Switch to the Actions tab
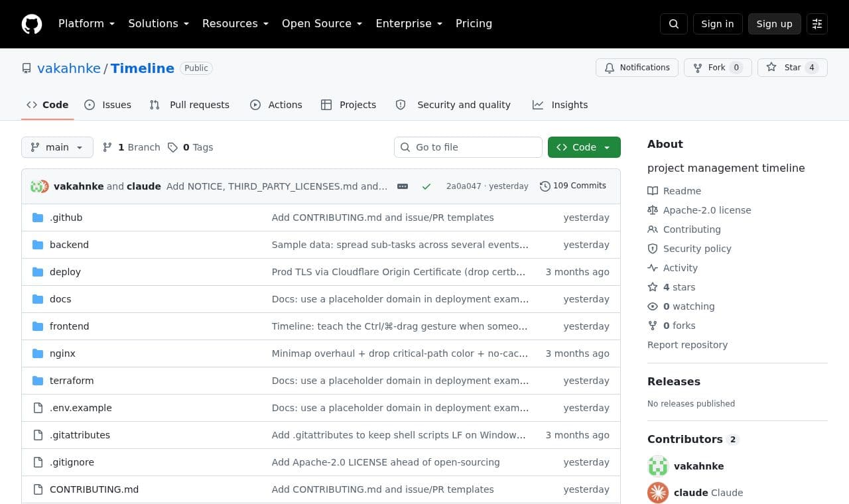Image resolution: width=849 pixels, height=504 pixels. (x=276, y=105)
